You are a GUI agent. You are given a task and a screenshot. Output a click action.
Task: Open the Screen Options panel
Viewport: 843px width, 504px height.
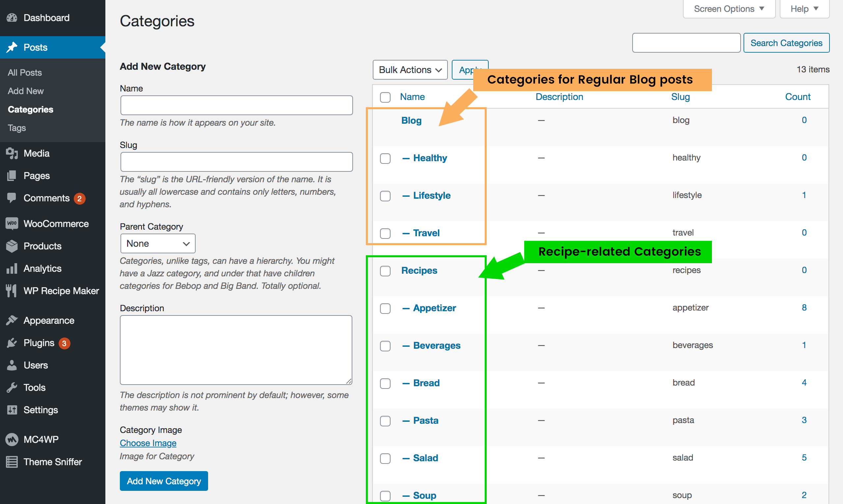pyautogui.click(x=728, y=9)
